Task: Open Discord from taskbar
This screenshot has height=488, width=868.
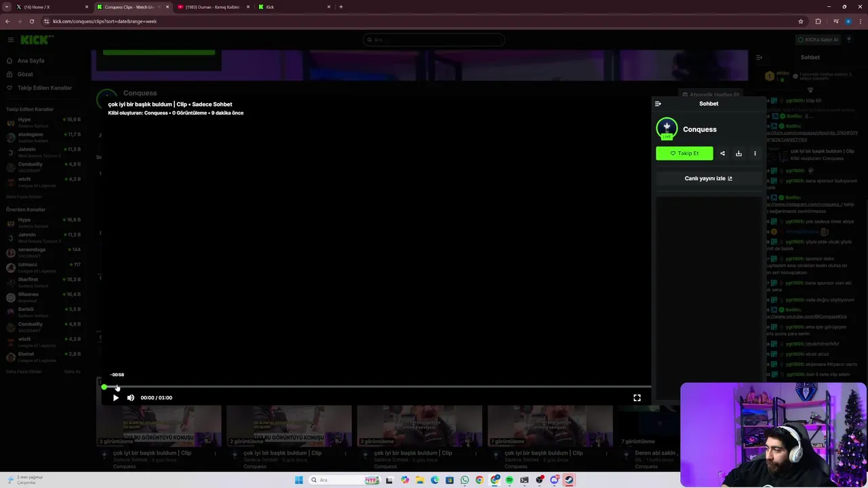Action: pos(554,480)
